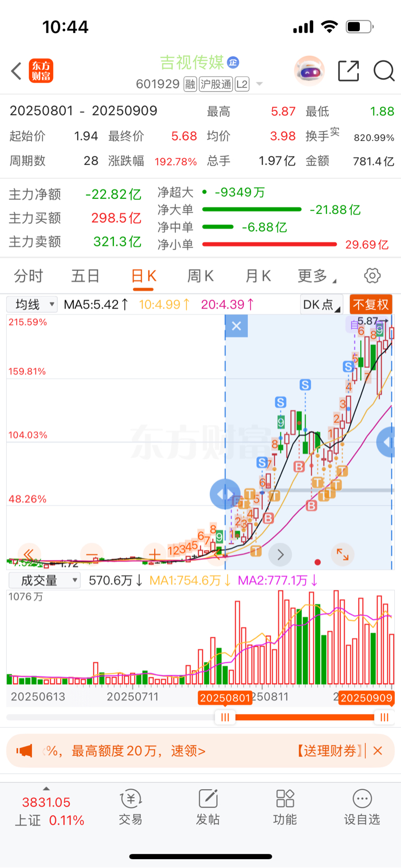Tap the 融 margin badge

point(190,84)
